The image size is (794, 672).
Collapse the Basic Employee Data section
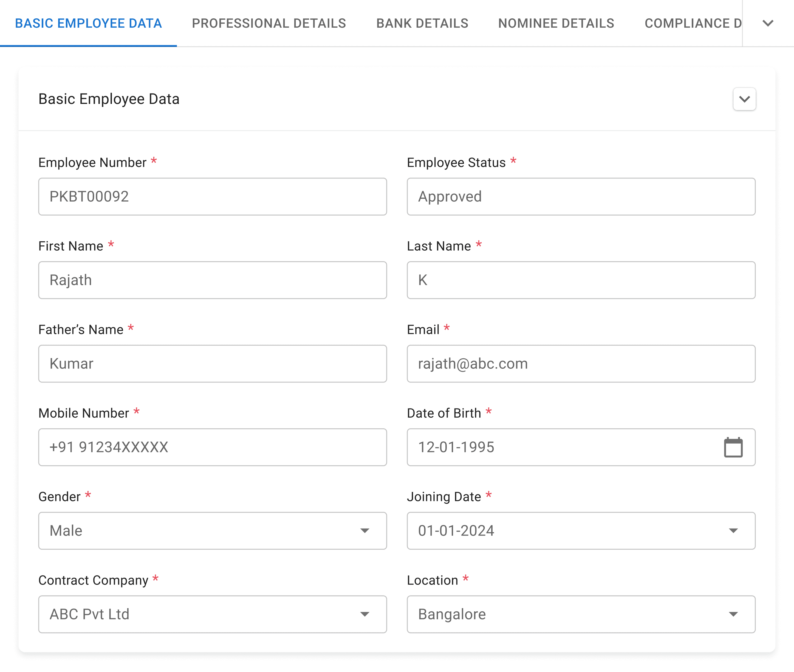click(744, 99)
